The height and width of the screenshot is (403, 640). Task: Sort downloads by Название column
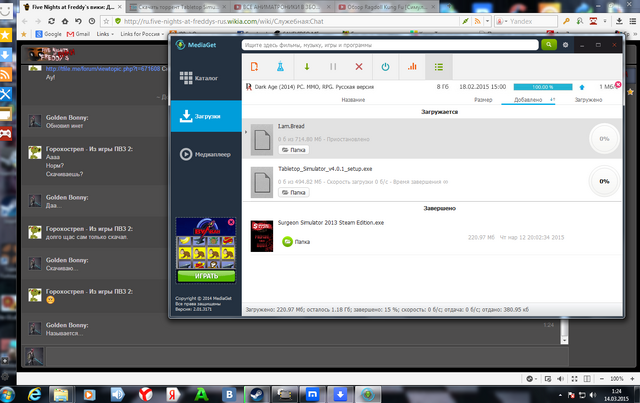(x=353, y=100)
